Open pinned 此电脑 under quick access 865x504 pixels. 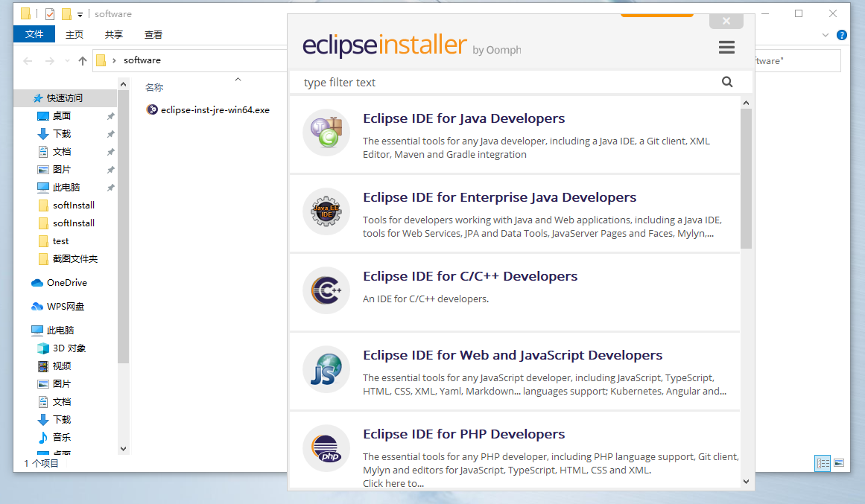[x=66, y=188]
